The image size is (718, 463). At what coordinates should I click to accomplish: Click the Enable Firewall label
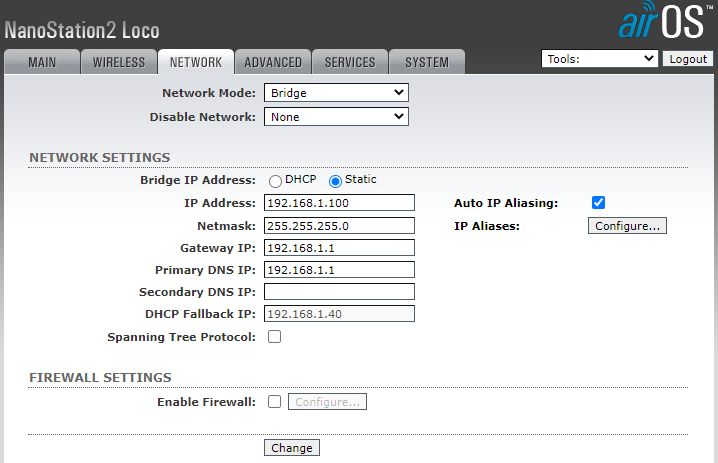click(x=207, y=402)
